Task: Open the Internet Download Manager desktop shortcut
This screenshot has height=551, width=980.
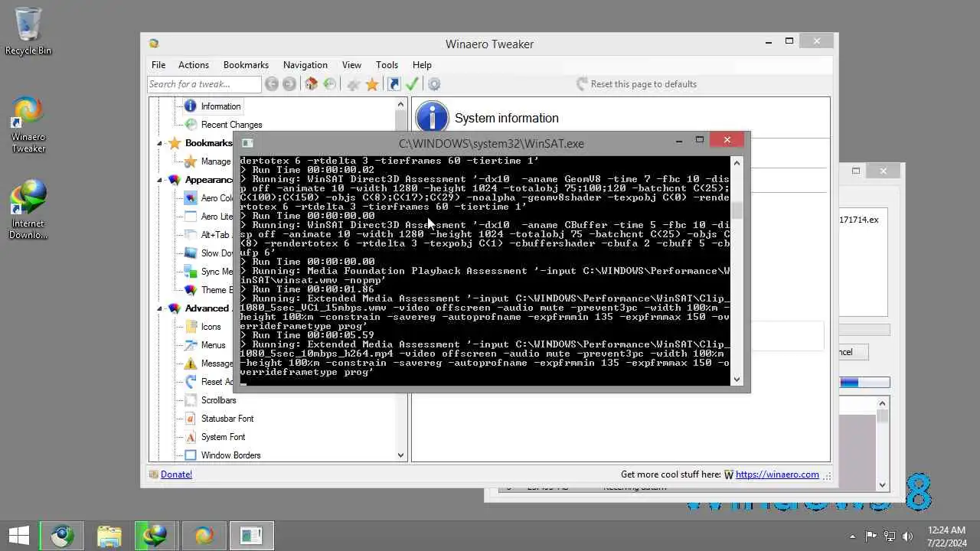Action: coord(28,209)
